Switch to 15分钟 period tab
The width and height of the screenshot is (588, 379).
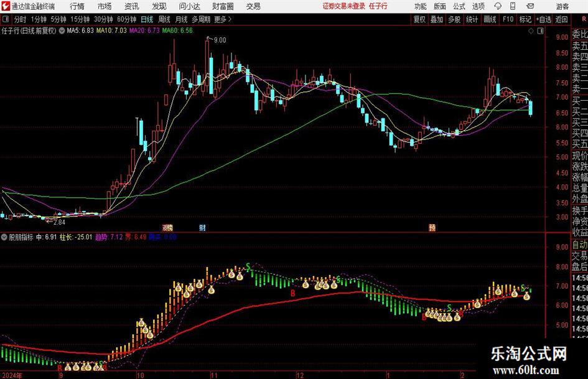pyautogui.click(x=80, y=19)
